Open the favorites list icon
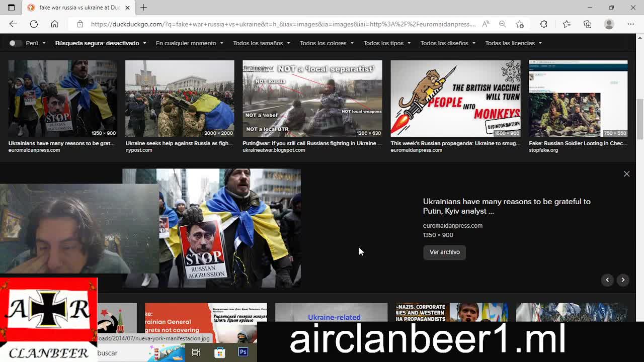 [567, 24]
